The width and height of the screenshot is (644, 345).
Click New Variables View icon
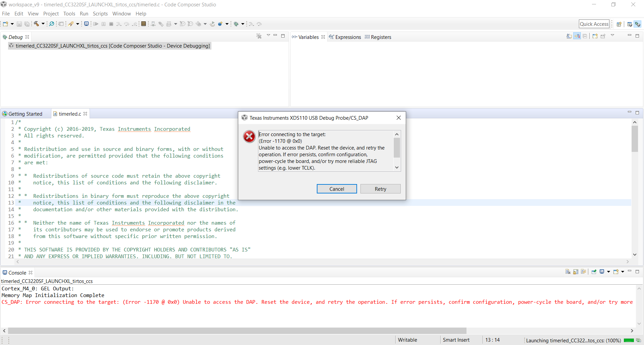pos(595,36)
